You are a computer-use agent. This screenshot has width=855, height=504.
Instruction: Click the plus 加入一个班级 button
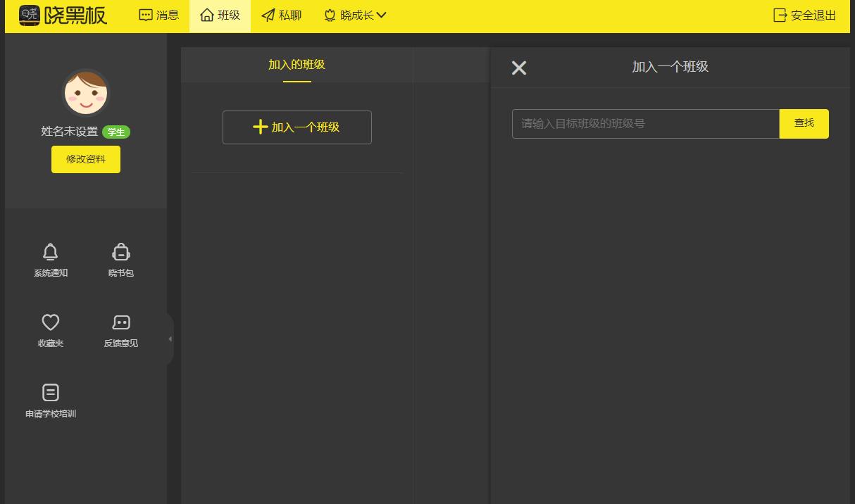click(297, 127)
